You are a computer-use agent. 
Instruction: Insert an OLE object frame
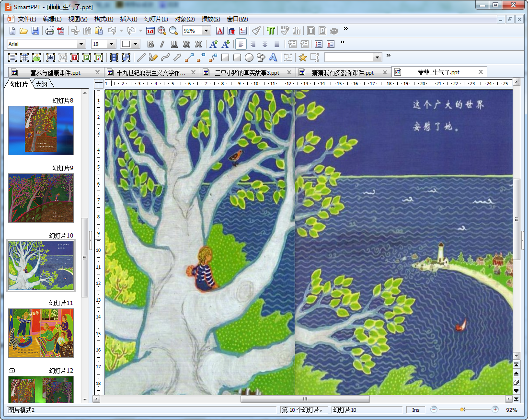point(50,57)
